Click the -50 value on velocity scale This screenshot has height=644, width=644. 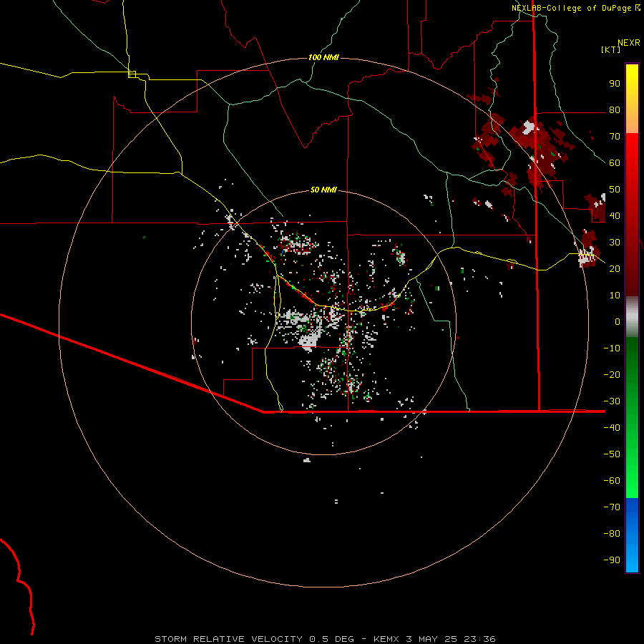(x=612, y=454)
